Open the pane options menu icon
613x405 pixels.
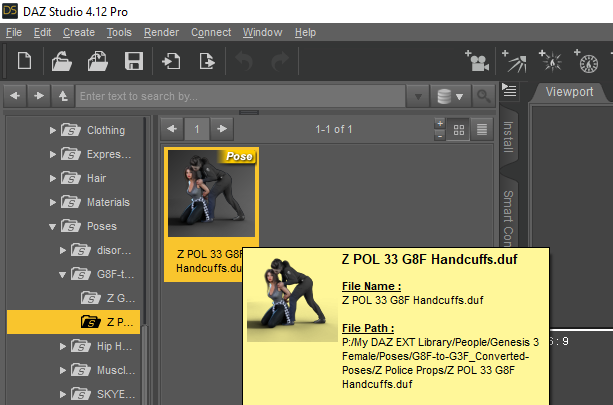pyautogui.click(x=509, y=90)
